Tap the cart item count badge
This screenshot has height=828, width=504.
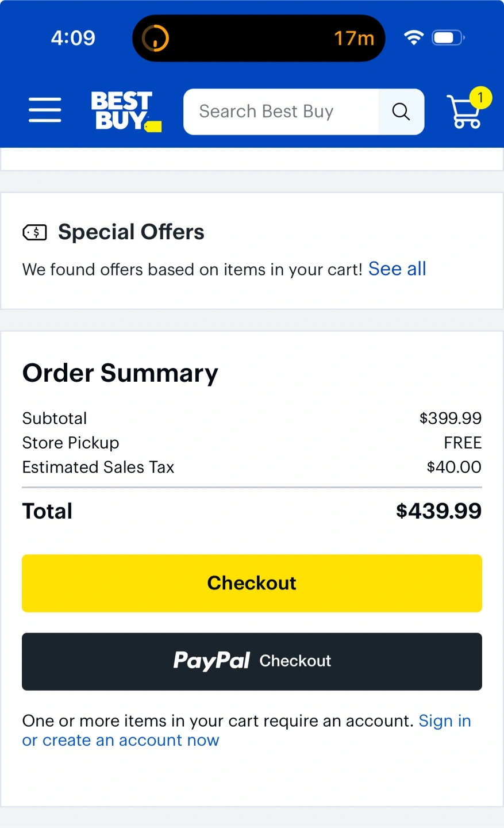tap(480, 98)
